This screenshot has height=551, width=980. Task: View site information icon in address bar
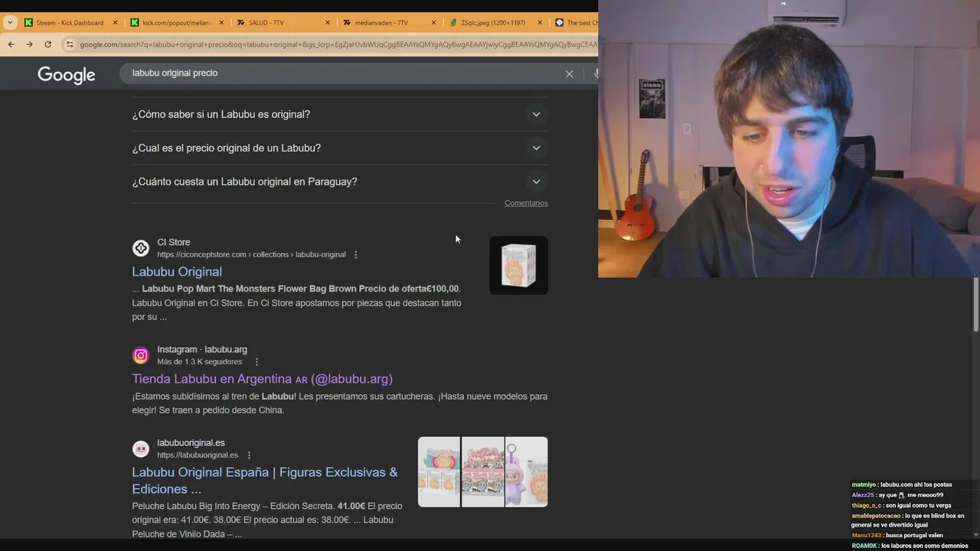(70, 44)
